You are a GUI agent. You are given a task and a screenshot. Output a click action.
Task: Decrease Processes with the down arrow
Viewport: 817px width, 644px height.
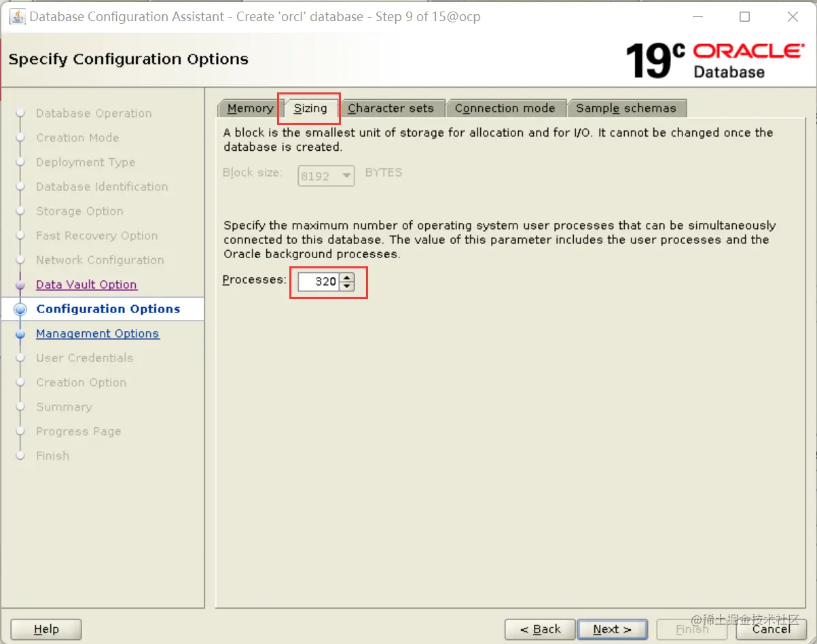tap(347, 286)
